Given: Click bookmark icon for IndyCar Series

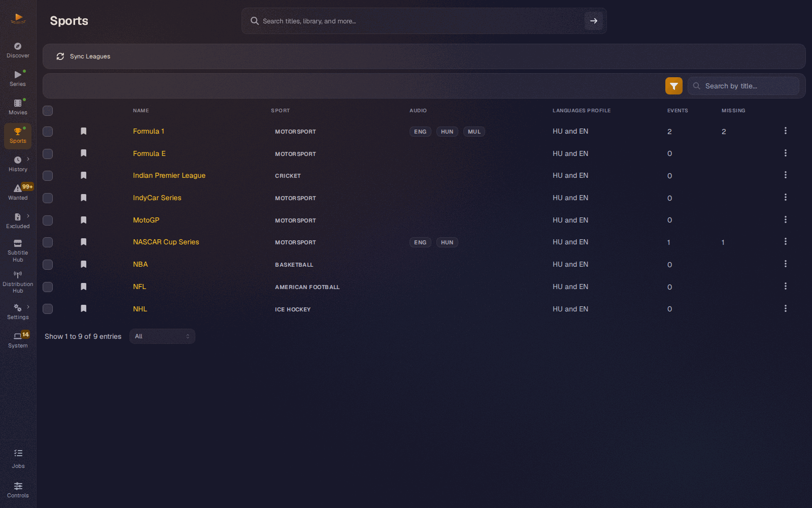Looking at the screenshot, I should click(x=84, y=198).
